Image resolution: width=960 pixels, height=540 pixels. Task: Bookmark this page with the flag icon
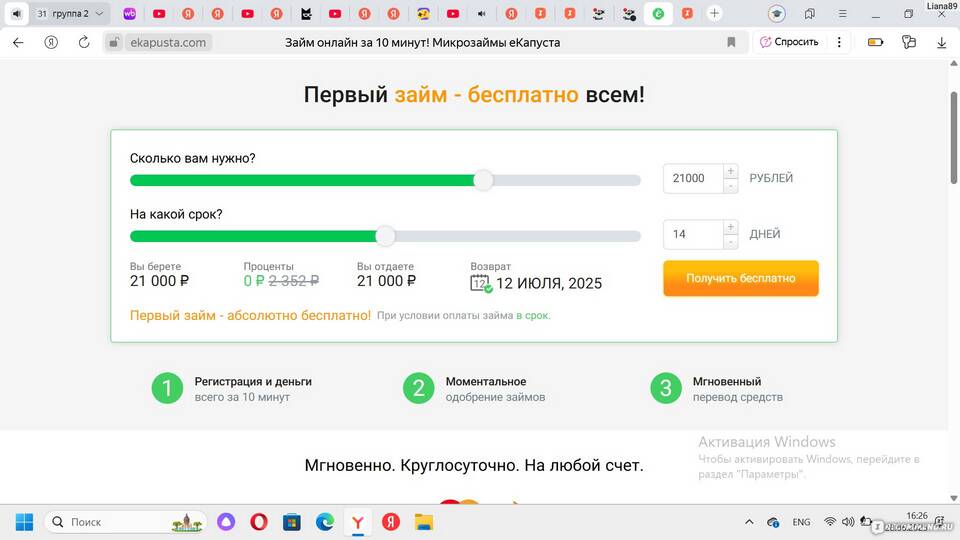coord(731,42)
